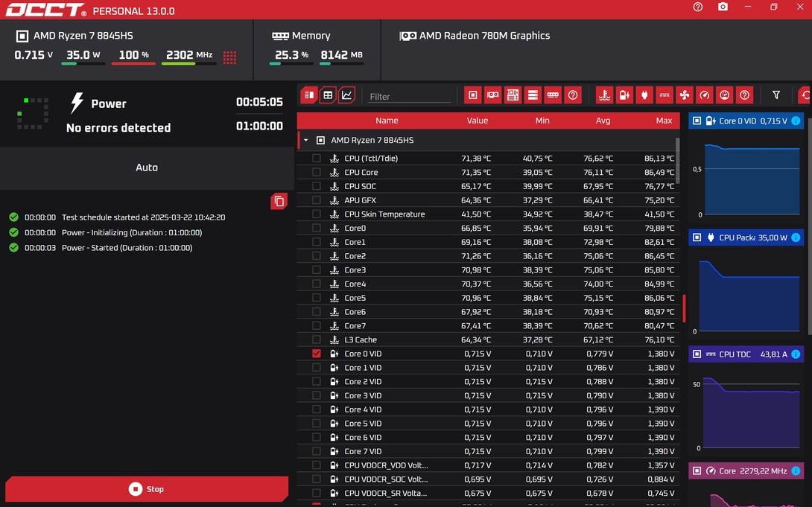Screen dimensions: 812x507
Task: Open the help question mark in title bar
Action: (697, 7)
